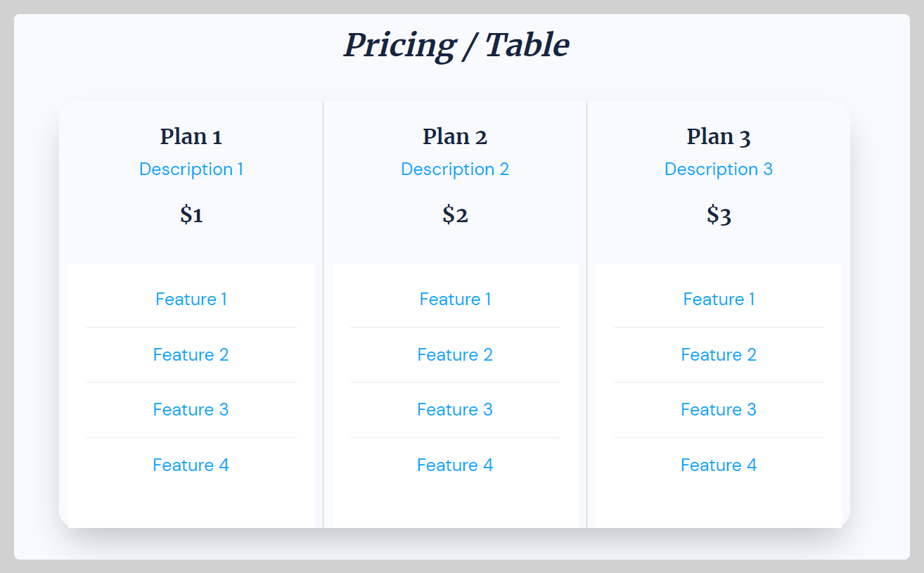Click the Pricing / Table title
The width and height of the screenshot is (924, 573).
click(x=456, y=45)
